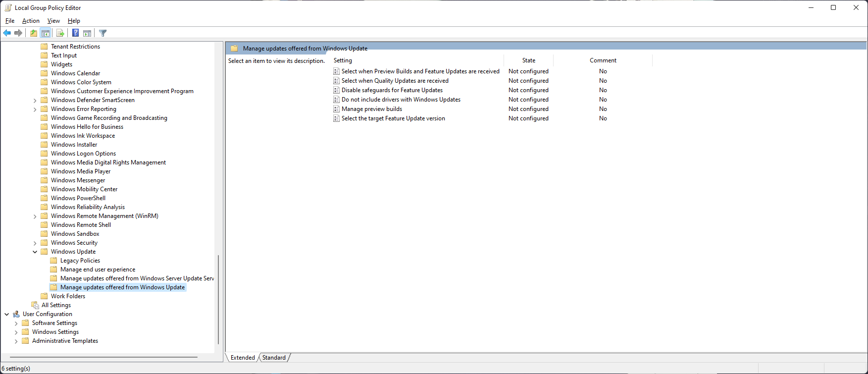Click policy icon for Select when Preview Builds
The width and height of the screenshot is (868, 374).
coord(336,71)
